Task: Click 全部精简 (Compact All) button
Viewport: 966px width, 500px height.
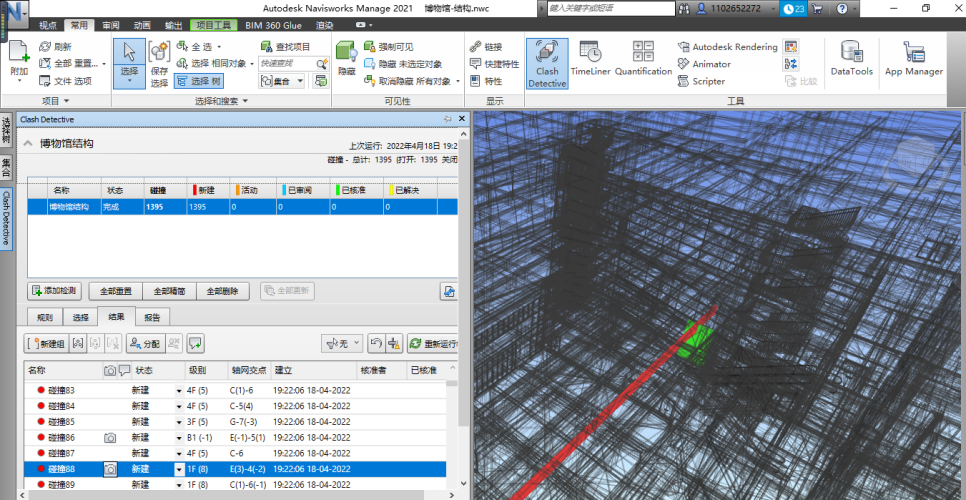Action: click(x=169, y=291)
